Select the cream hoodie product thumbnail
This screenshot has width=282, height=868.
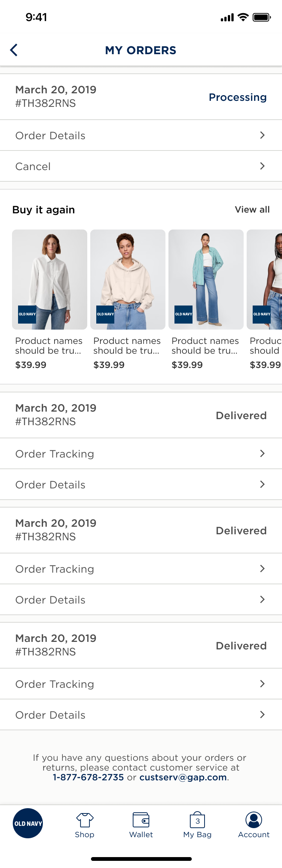(x=128, y=280)
